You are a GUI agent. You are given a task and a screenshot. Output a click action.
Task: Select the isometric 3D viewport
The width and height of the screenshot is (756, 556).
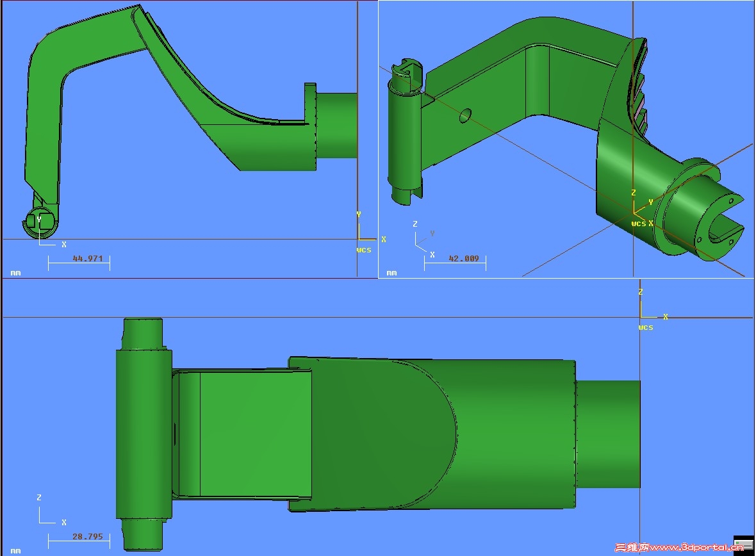point(566,139)
